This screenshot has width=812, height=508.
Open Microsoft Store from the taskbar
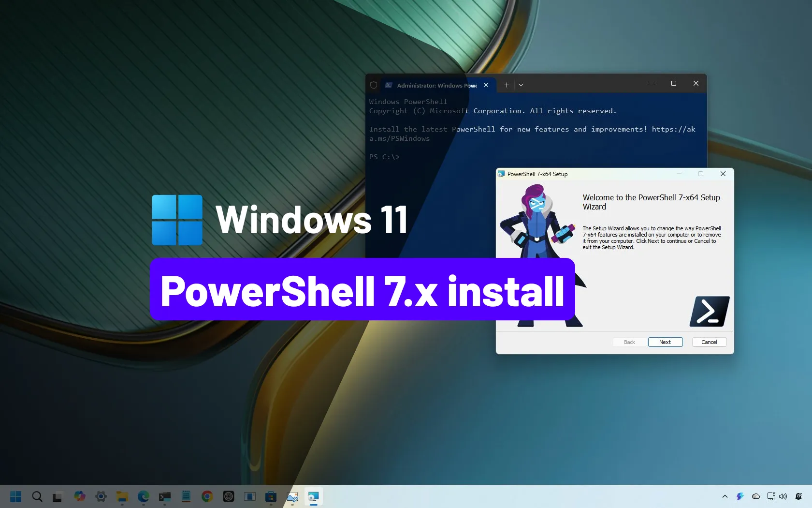pyautogui.click(x=271, y=496)
